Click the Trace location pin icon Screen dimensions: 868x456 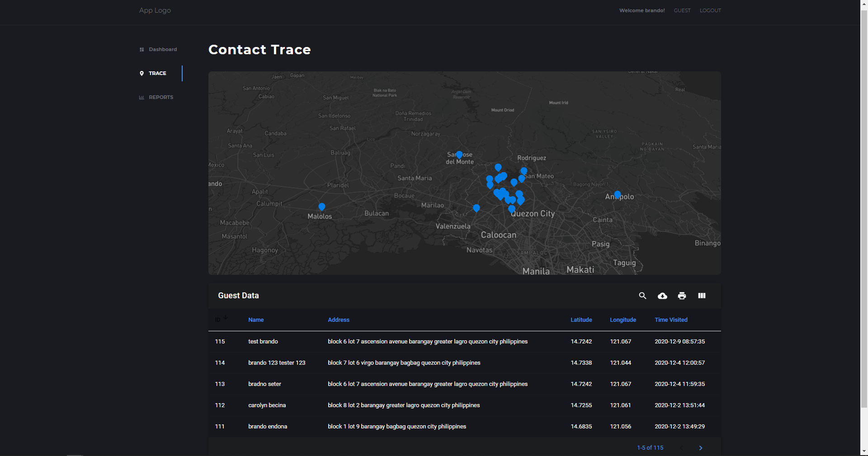142,73
